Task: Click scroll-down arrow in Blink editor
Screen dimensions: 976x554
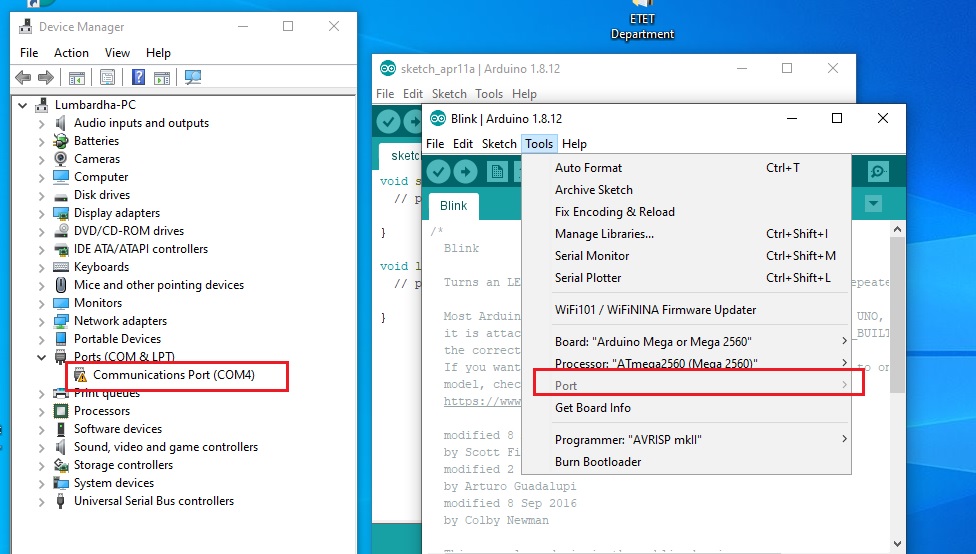Action: tap(897, 543)
